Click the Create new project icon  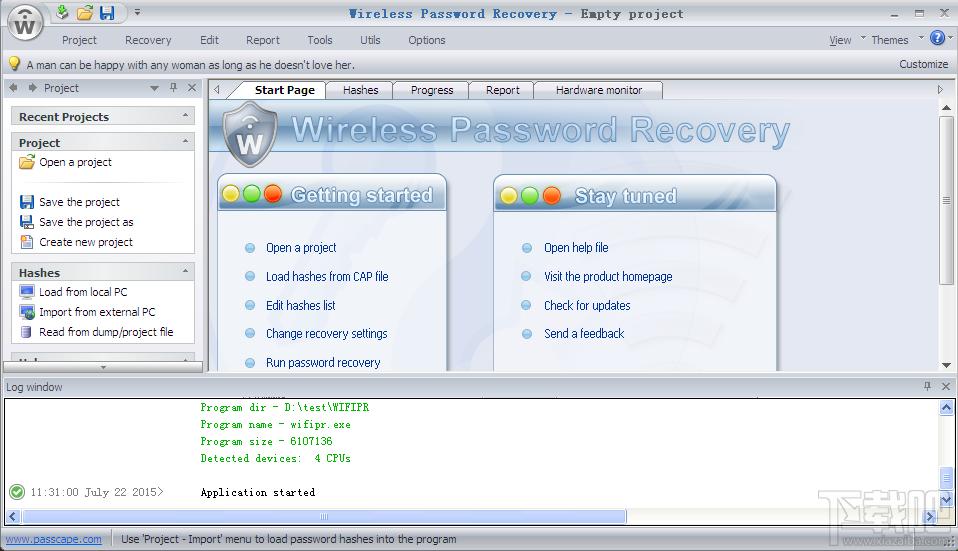coord(27,242)
